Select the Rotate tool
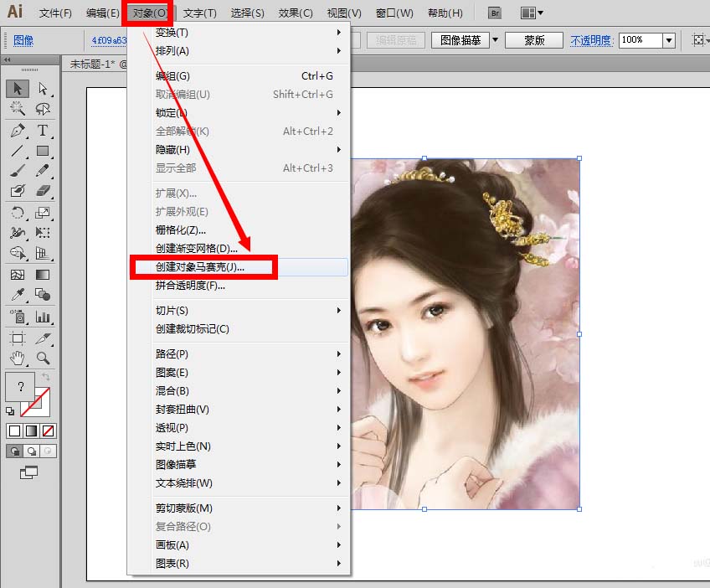Screen dimensions: 710x588 click(18, 213)
